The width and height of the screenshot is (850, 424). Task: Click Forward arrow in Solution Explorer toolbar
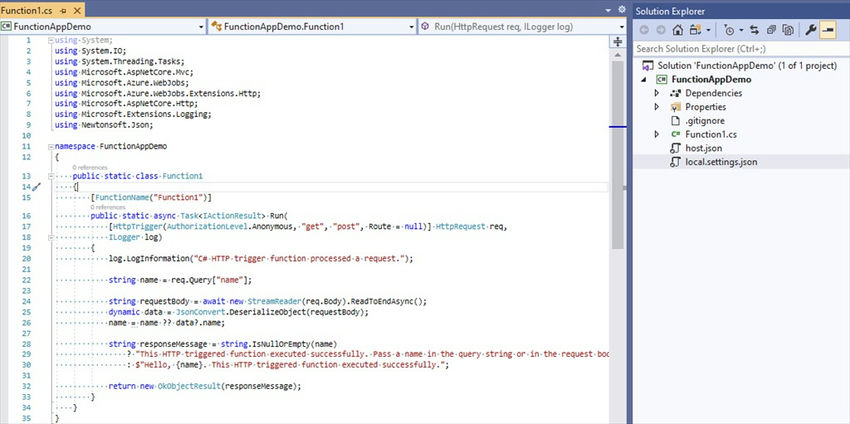pos(660,30)
